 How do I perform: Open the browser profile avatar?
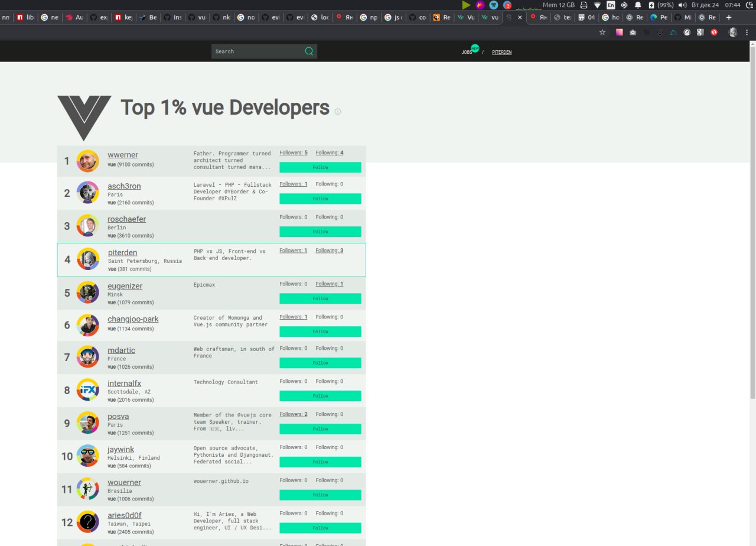click(x=733, y=32)
